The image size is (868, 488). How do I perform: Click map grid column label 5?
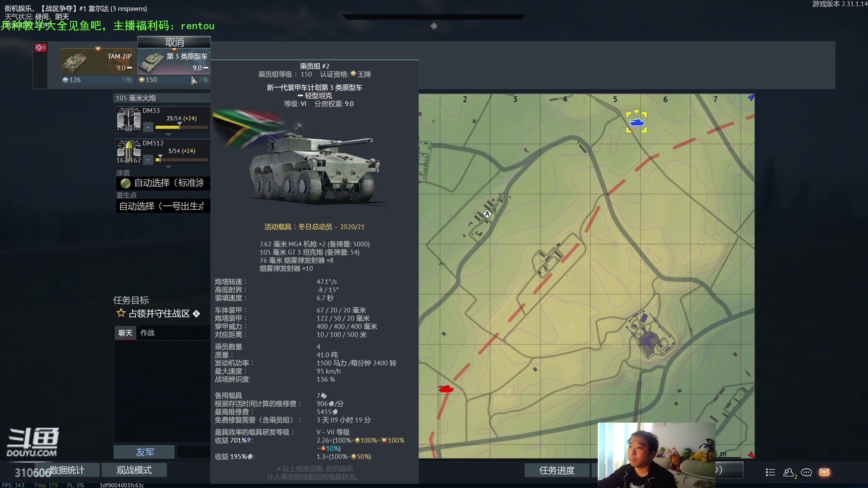pyautogui.click(x=615, y=99)
